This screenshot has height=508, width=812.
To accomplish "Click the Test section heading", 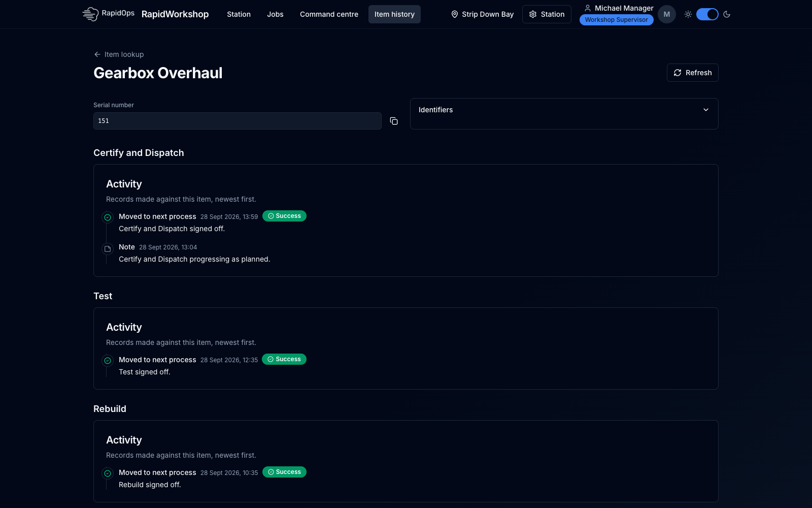I will pyautogui.click(x=103, y=296).
